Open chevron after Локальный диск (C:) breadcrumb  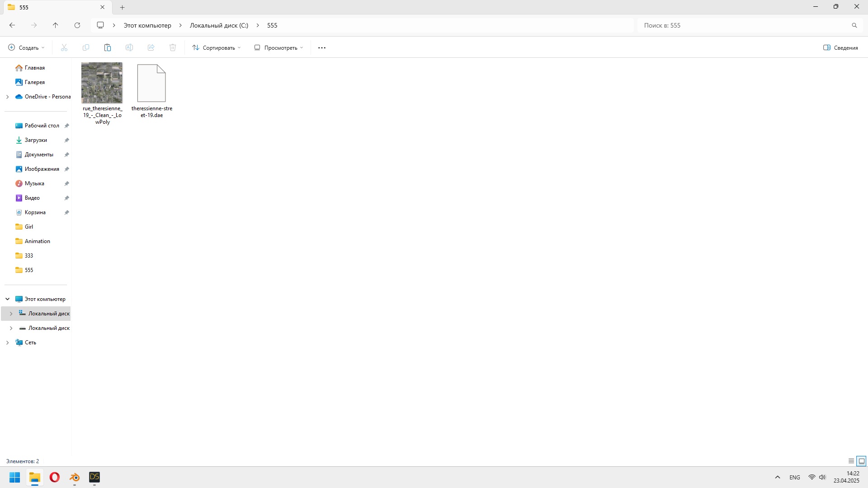click(258, 25)
